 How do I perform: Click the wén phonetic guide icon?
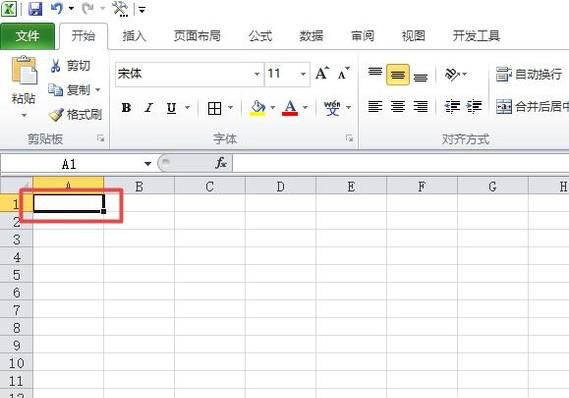(332, 108)
